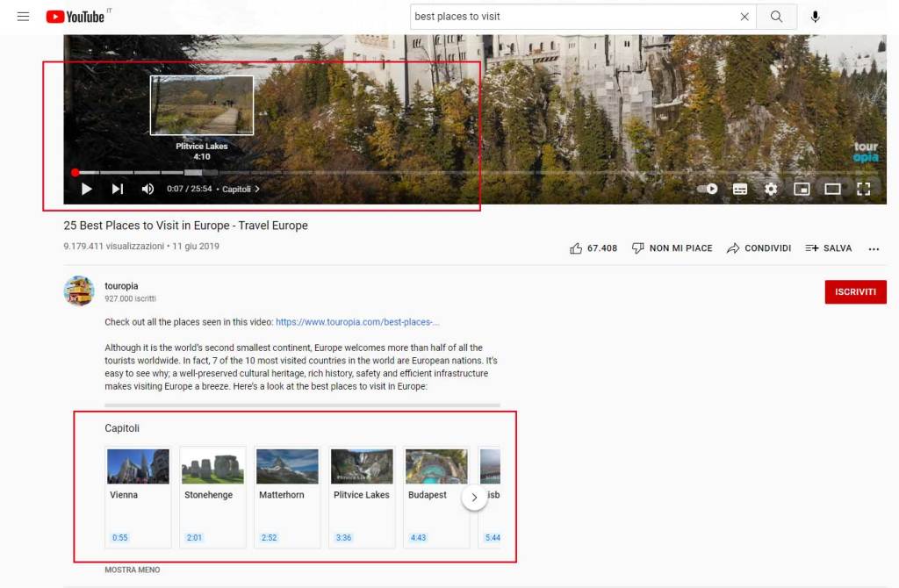Click the ISCRIVITI subscribe button
899x588 pixels.
click(x=855, y=292)
